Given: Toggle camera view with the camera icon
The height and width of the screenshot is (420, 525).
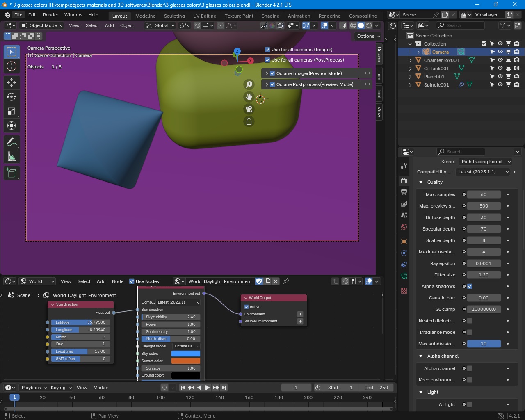Looking at the screenshot, I should tap(249, 109).
